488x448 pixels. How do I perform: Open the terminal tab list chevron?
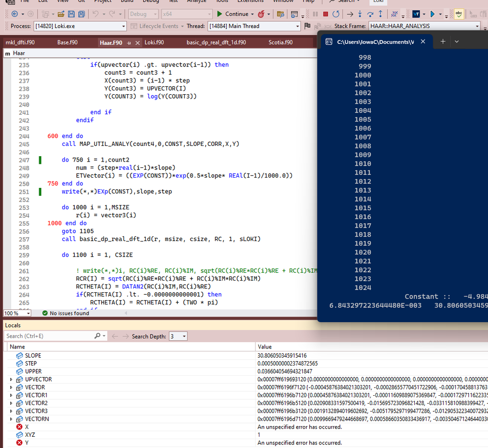click(x=457, y=41)
